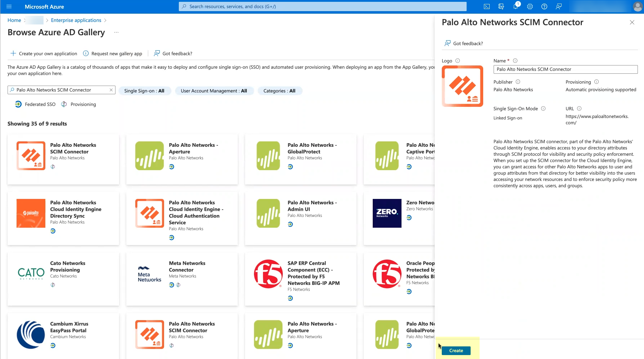Click the gallery search input field
This screenshot has height=359, width=644.
[62, 90]
